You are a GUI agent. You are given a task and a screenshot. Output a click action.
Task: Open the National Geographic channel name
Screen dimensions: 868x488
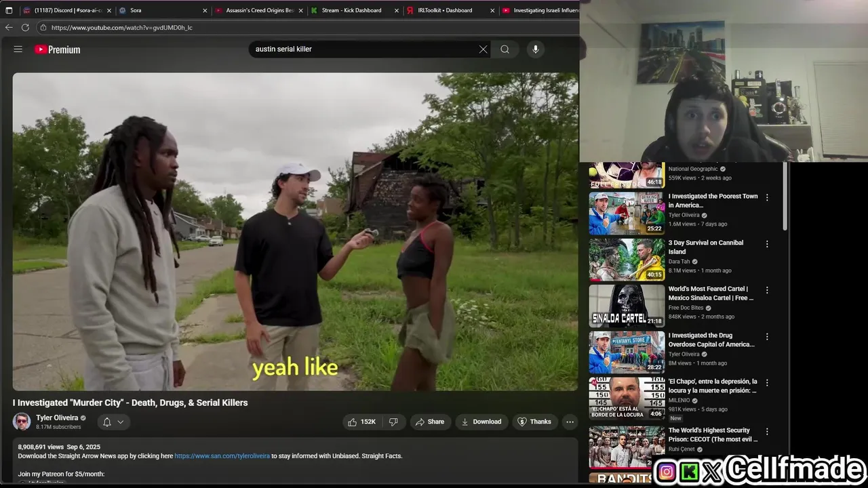click(x=693, y=169)
